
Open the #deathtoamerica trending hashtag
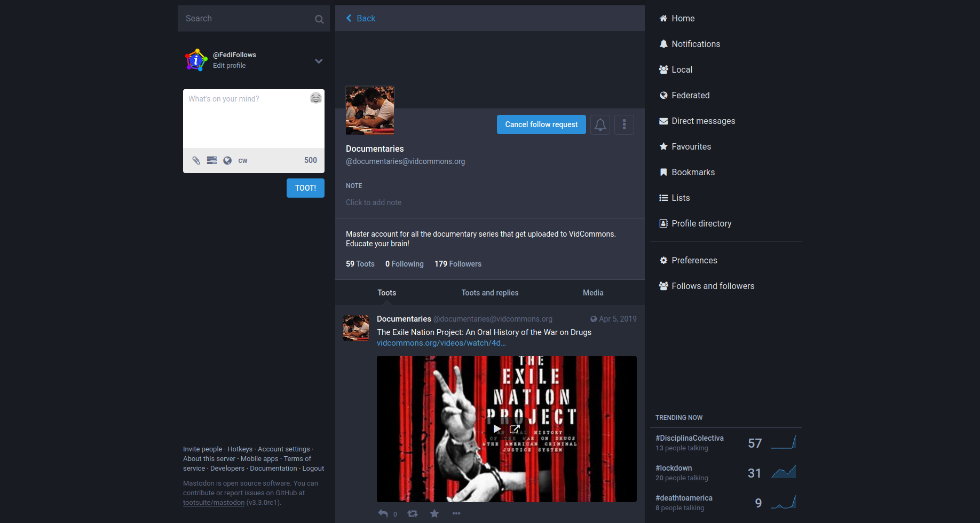coord(684,498)
